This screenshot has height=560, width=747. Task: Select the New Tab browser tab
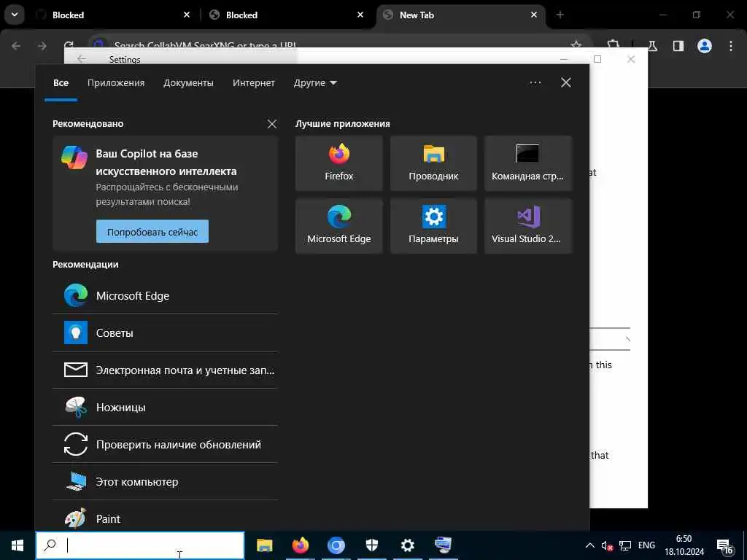pyautogui.click(x=461, y=15)
